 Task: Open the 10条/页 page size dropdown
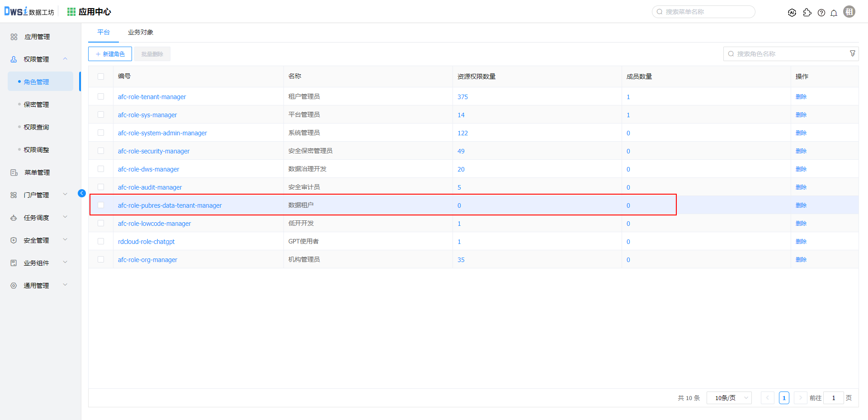click(x=729, y=398)
